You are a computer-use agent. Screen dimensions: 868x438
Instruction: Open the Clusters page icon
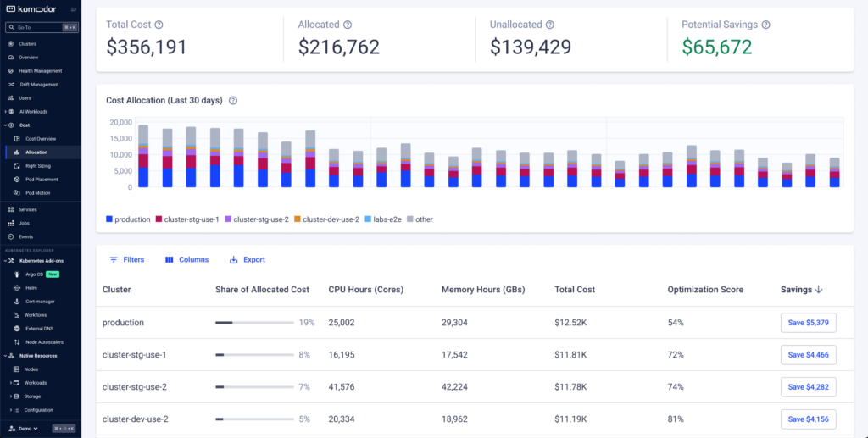pyautogui.click(x=11, y=44)
